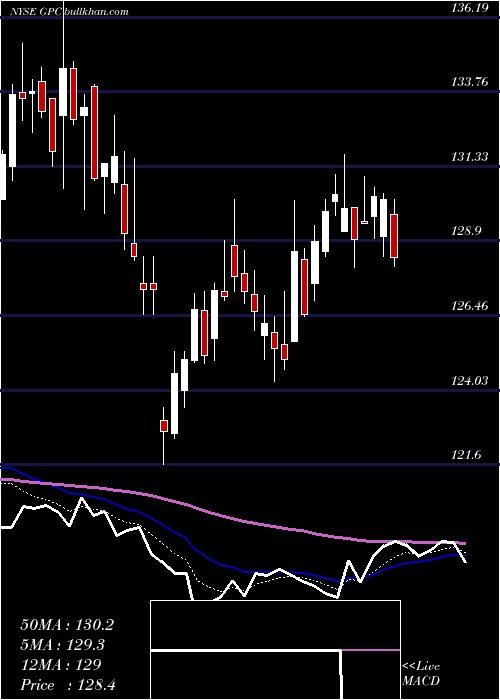Click the last red candlestick on the right
Viewport: 500px width, 700px height.
pyautogui.click(x=394, y=236)
